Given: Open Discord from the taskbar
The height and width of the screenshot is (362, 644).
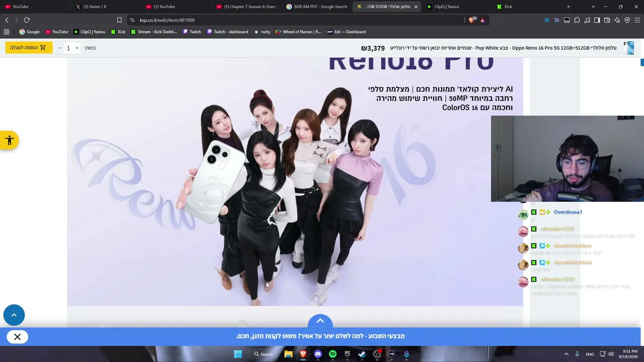Looking at the screenshot, I should [x=318, y=354].
